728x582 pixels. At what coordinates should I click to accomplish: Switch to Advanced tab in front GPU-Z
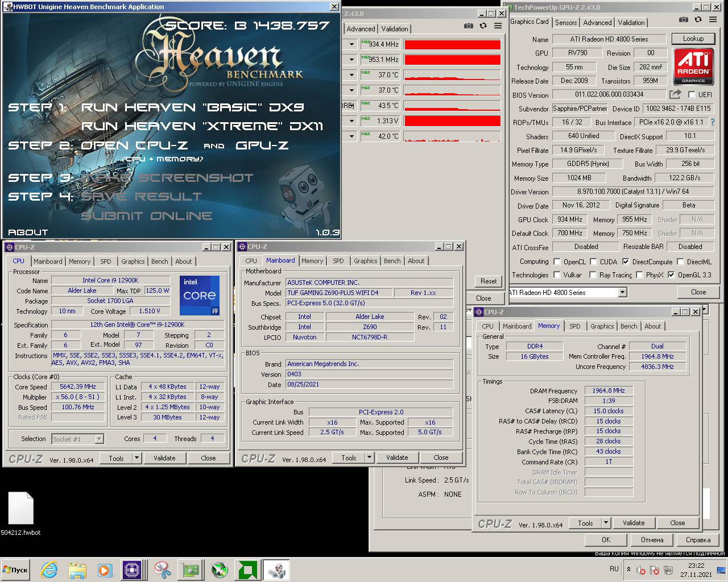597,23
